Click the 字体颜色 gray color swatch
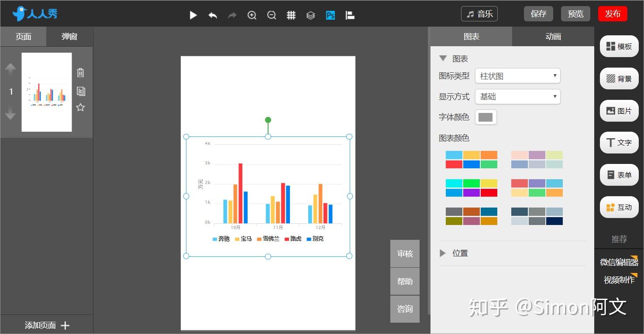644x334 pixels. (x=486, y=117)
